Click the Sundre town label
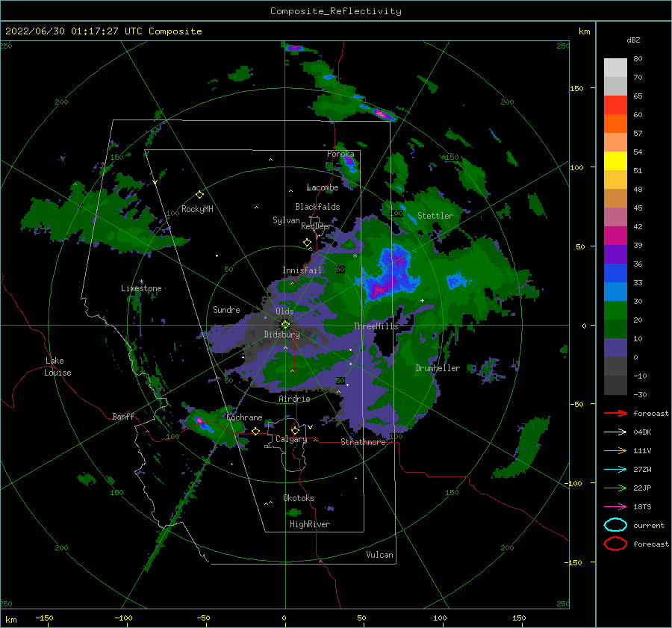Viewport: 672px width, 628px height. click(x=226, y=309)
